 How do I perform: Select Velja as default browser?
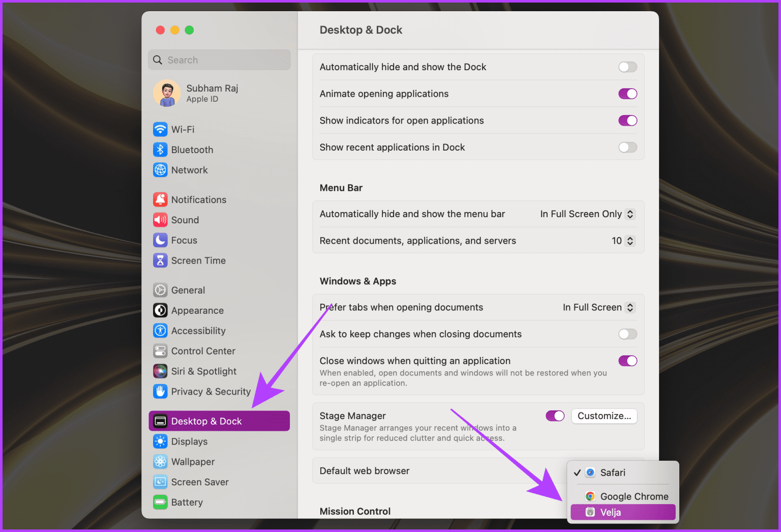[622, 512]
